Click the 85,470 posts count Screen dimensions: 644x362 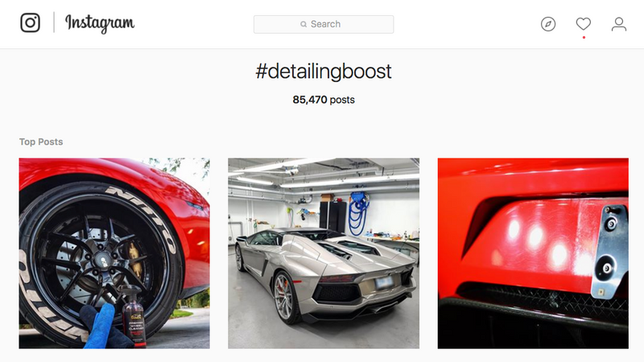coord(324,100)
